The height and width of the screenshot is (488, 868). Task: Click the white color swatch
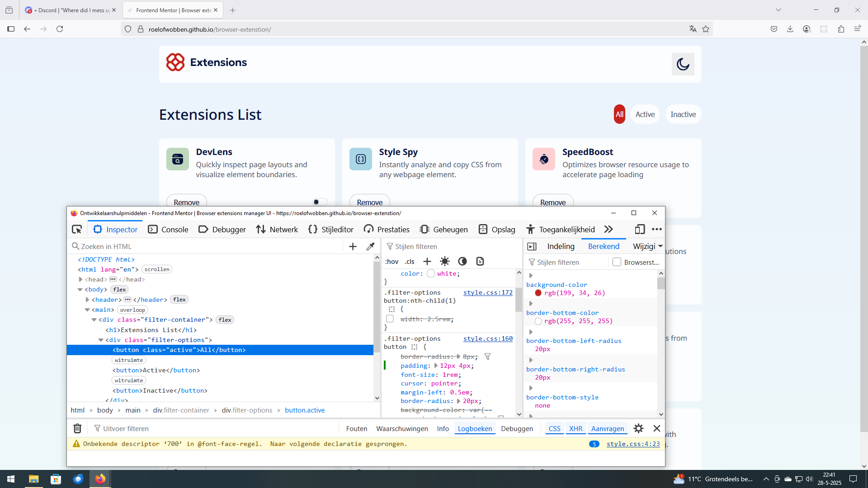[x=431, y=274]
